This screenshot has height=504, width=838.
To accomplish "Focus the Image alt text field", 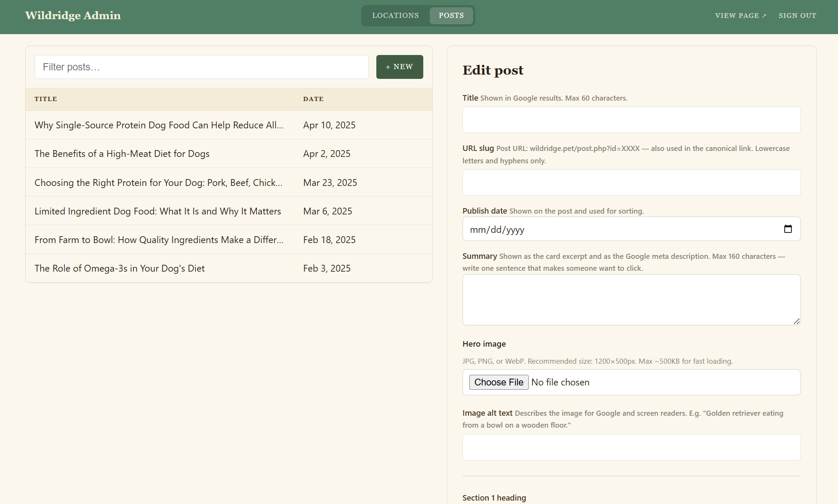I will (x=631, y=447).
